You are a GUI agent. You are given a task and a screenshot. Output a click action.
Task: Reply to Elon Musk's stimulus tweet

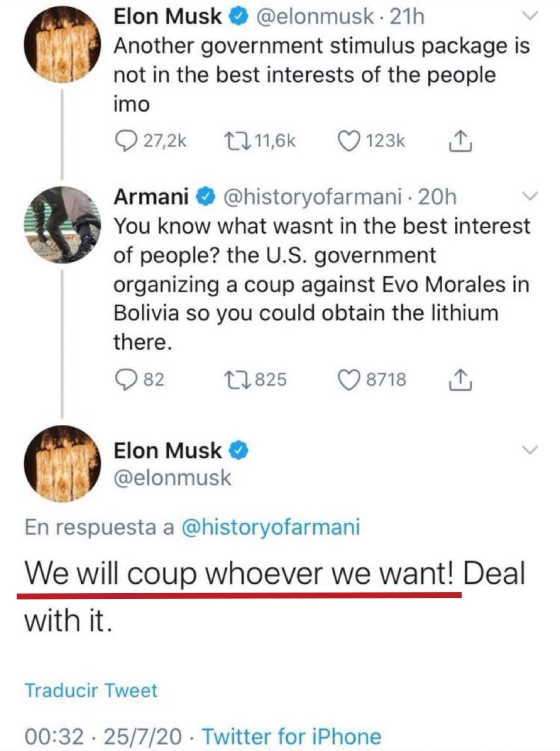coord(124,141)
